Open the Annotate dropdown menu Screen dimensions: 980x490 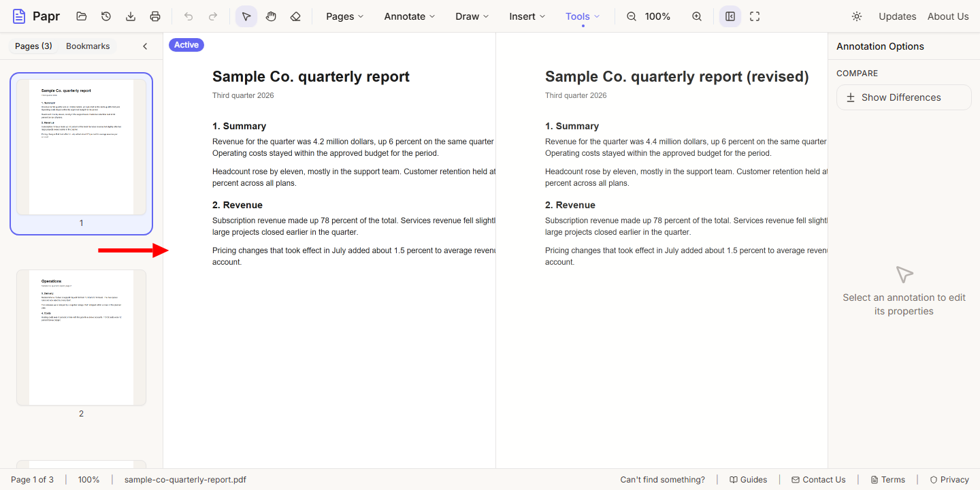410,16
